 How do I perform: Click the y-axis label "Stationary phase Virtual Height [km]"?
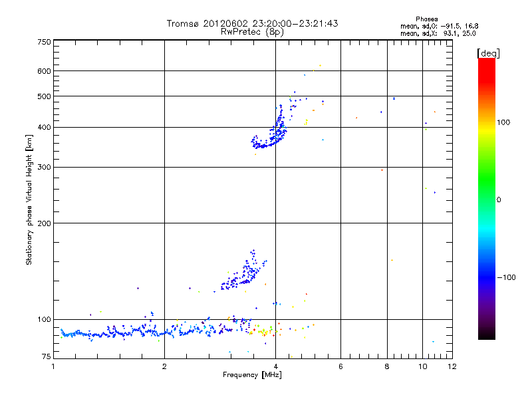(x=29, y=199)
